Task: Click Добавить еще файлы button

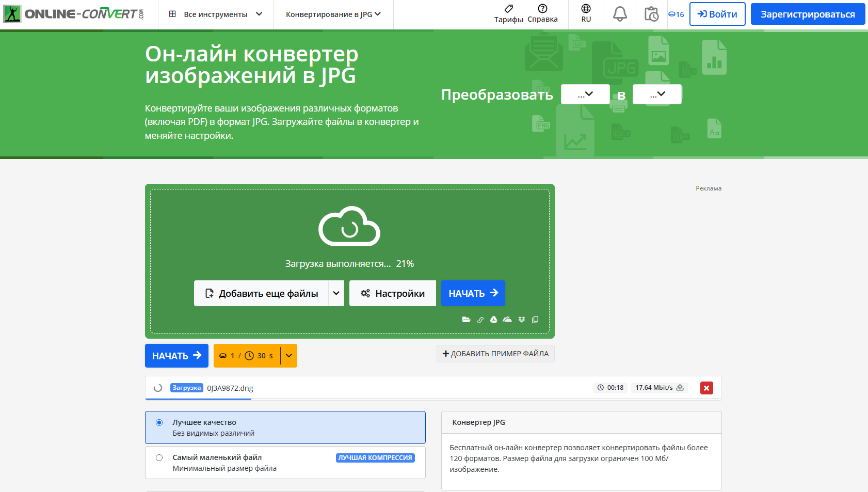Action: point(261,293)
